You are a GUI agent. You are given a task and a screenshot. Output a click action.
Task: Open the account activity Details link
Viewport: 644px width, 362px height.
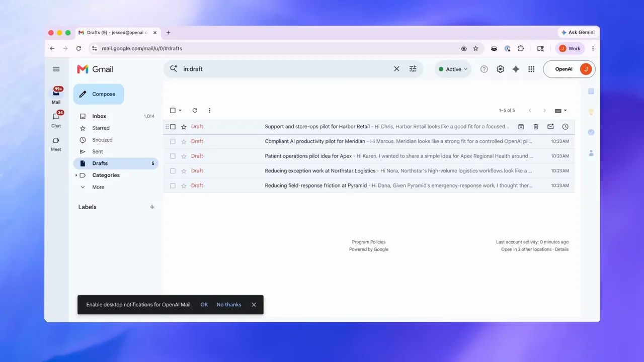coord(561,249)
